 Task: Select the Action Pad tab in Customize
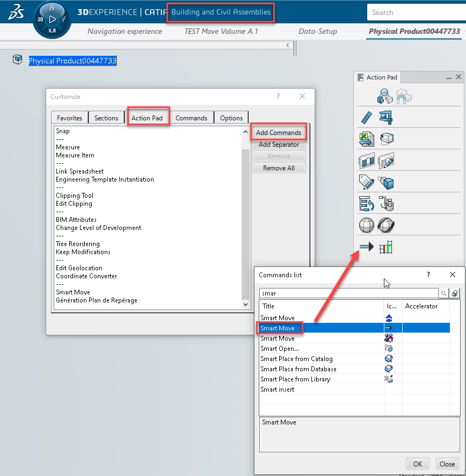click(147, 118)
